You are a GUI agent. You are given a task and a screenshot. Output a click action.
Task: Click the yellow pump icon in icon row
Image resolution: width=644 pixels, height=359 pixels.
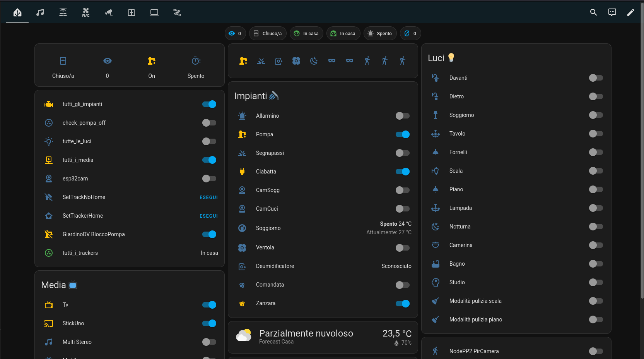tap(243, 61)
